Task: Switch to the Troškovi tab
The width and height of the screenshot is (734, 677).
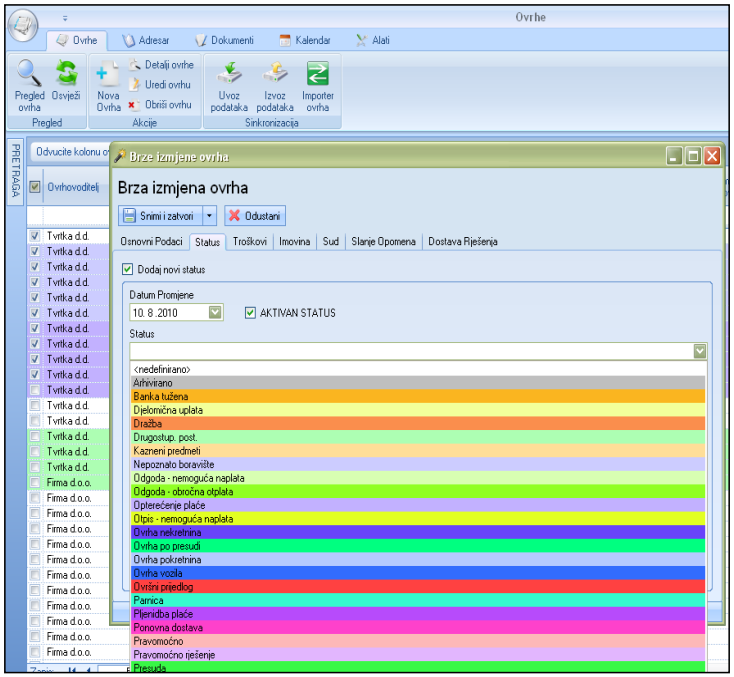Action: pyautogui.click(x=250, y=241)
